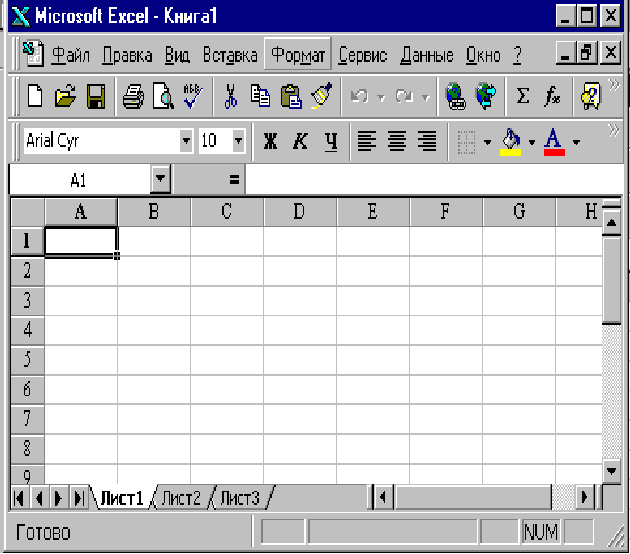Go to previous sheet tab arrow
Screen dimensions: 630x554
pyautogui.click(x=39, y=498)
